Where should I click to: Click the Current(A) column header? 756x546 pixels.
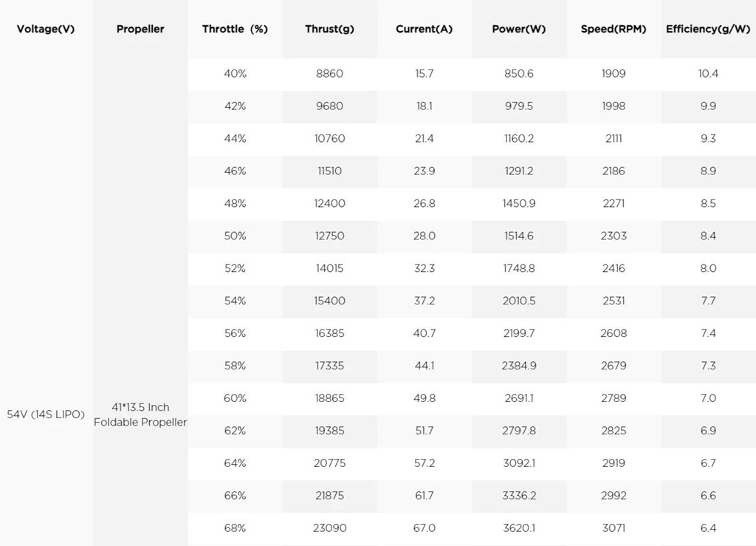click(425, 29)
